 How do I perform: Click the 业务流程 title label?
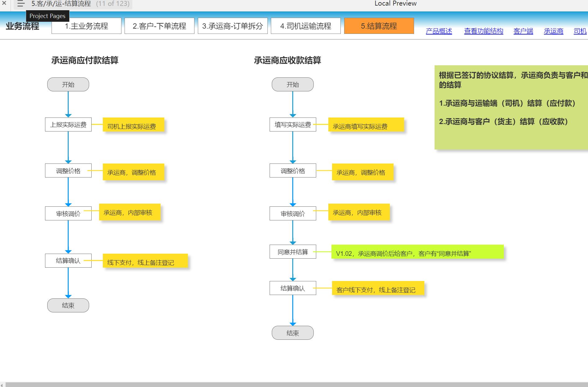pos(22,26)
